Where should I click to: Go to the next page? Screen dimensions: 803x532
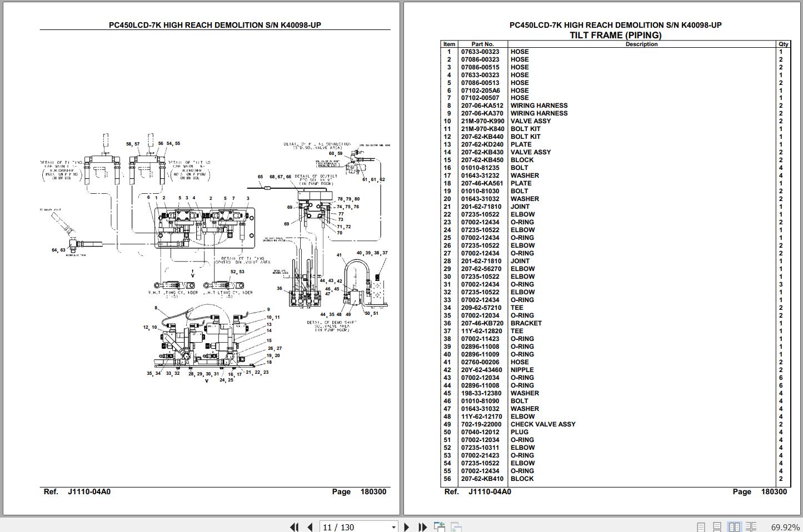(407, 527)
